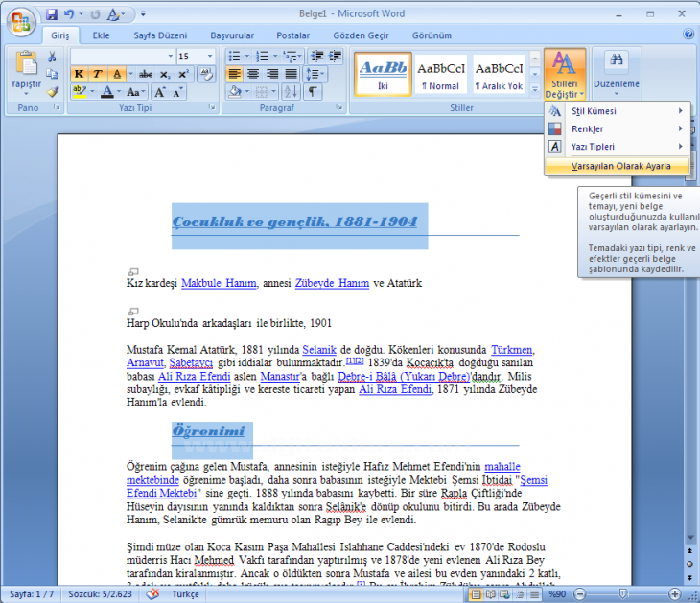Image resolution: width=700 pixels, height=603 pixels.
Task: Center-align text with the center alignment icon
Action: [253, 74]
